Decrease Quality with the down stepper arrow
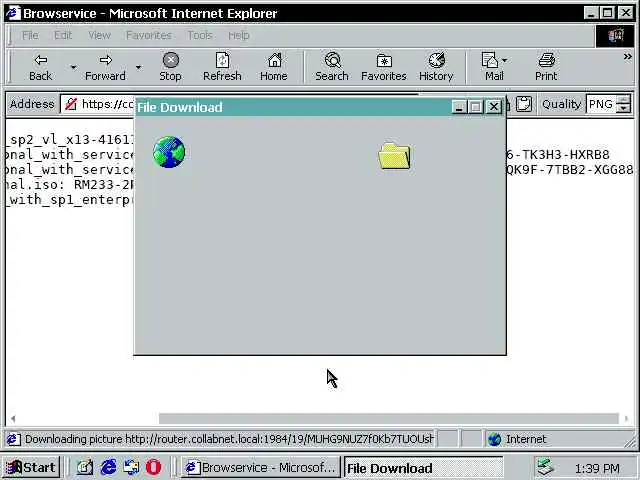This screenshot has height=480, width=640. [x=623, y=109]
